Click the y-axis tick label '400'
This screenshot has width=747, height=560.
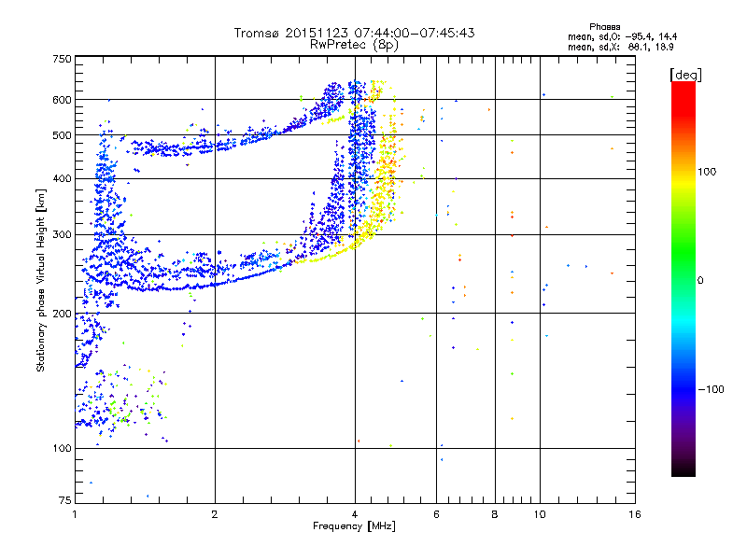(62, 178)
